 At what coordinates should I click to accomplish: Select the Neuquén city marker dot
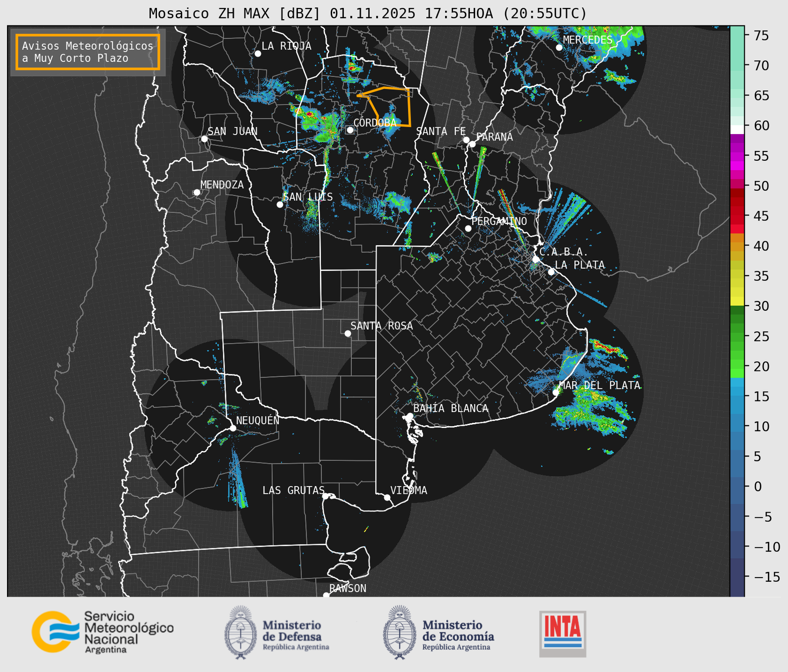[233, 428]
